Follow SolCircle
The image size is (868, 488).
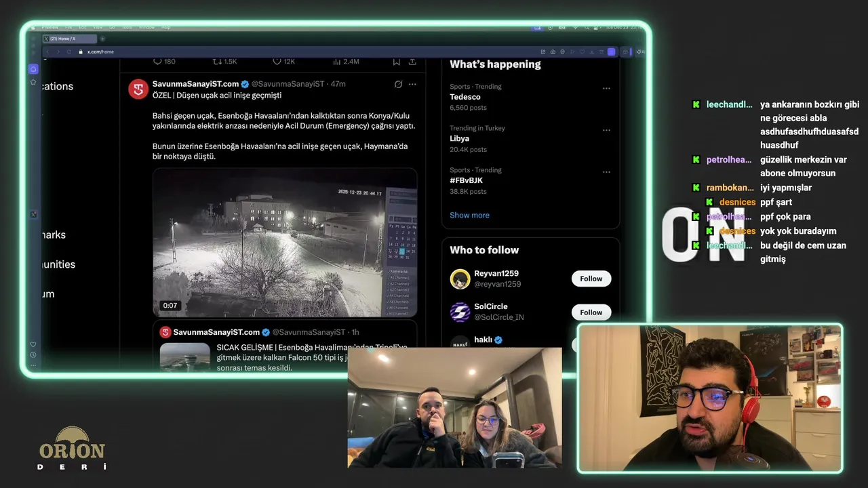(591, 312)
